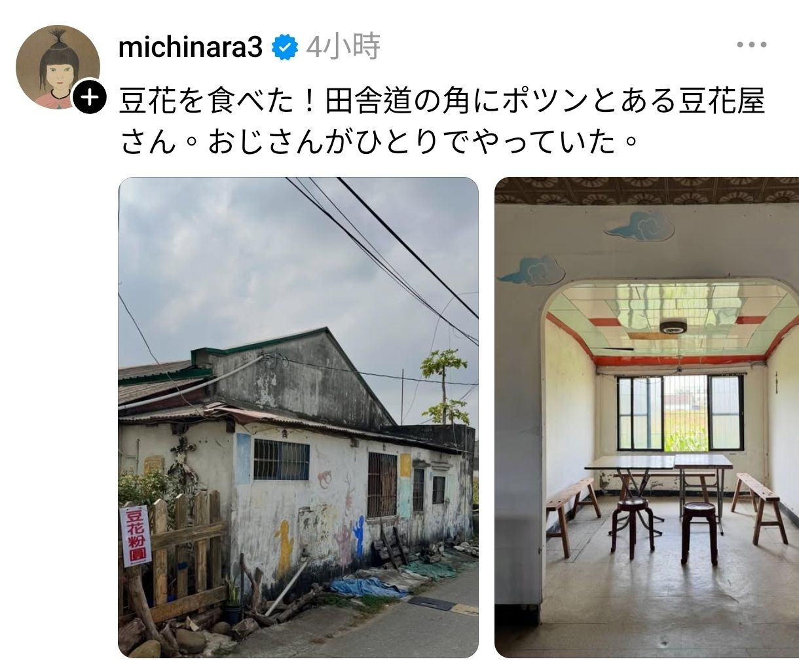The width and height of the screenshot is (799, 672).
Task: Tap the window in the interior photo
Action: (680, 413)
